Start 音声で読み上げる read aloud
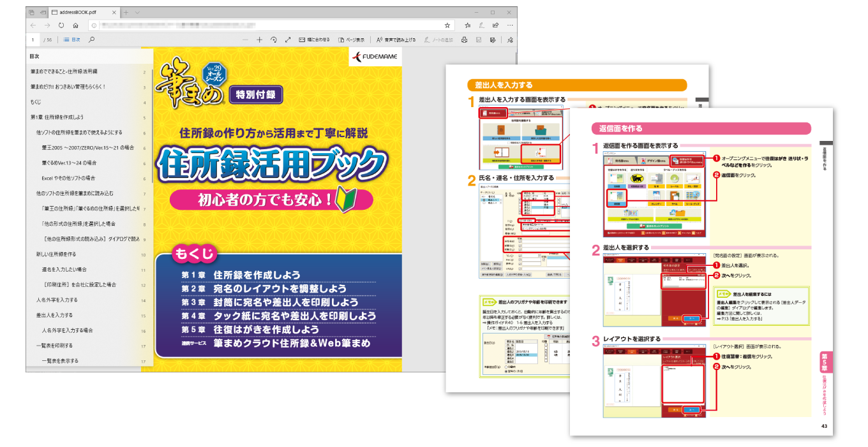Screen dimensions: 868x447 (396, 40)
